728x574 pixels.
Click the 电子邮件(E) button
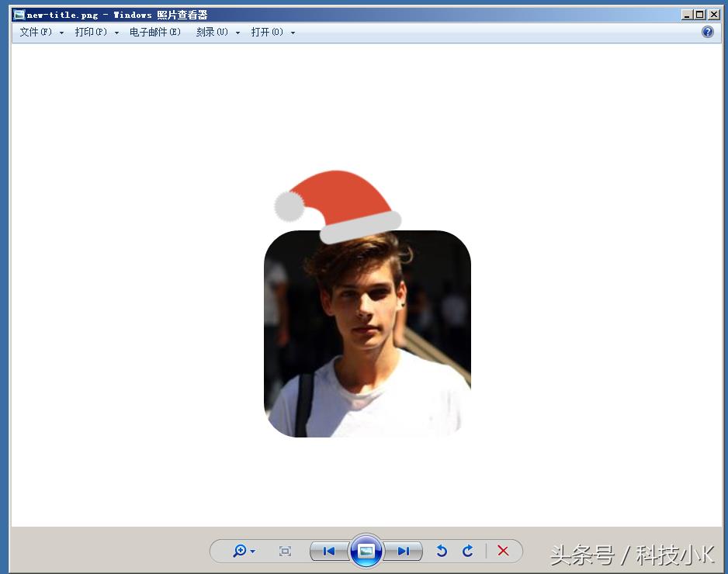coord(155,33)
